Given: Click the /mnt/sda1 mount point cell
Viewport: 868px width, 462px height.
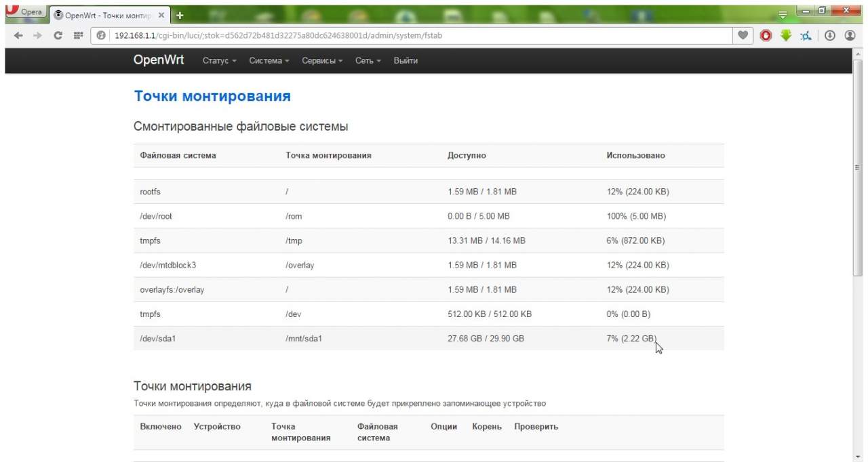Looking at the screenshot, I should click(x=304, y=338).
